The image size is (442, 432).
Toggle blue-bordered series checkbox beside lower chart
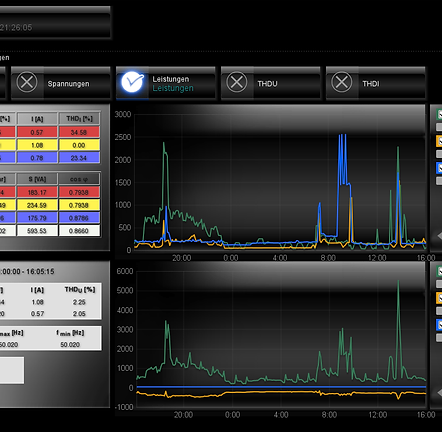439,325
